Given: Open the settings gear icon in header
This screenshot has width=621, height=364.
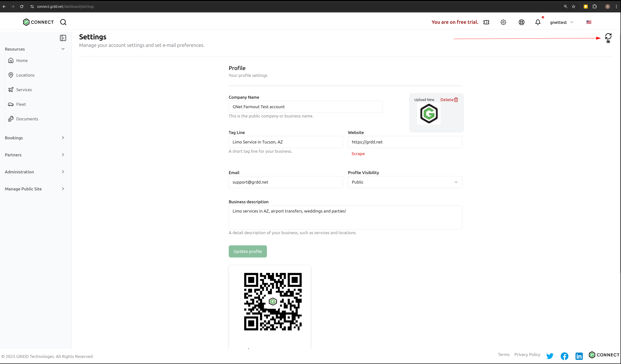Looking at the screenshot, I should tap(503, 22).
